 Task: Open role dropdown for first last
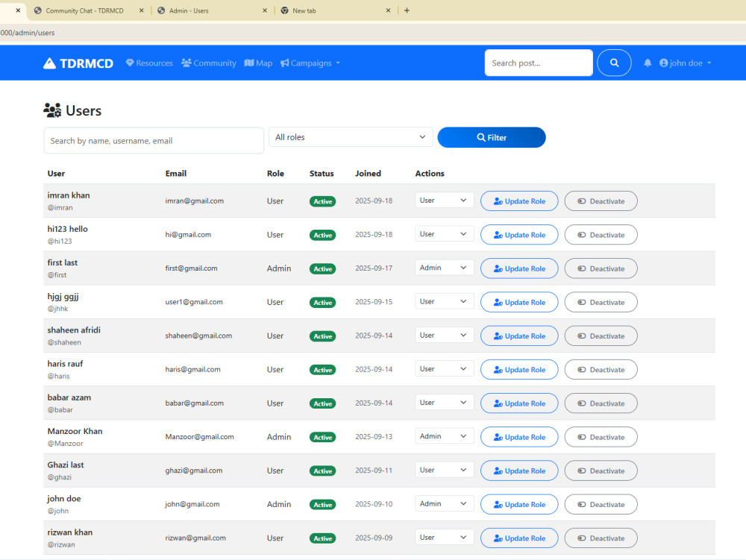tap(444, 268)
